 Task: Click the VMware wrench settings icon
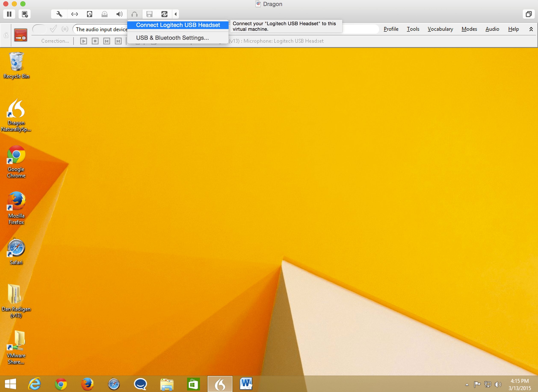pos(59,14)
